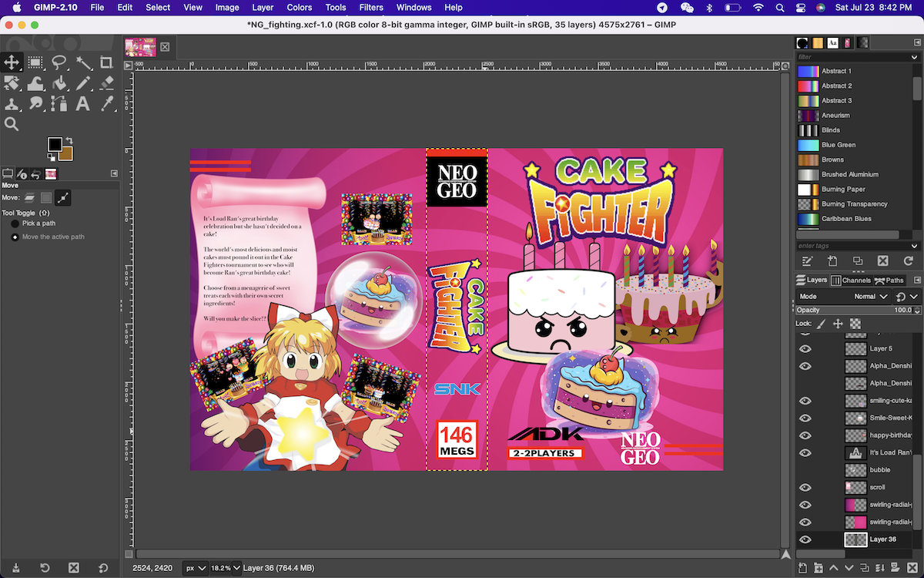Hide the It's Load Ran's text layer
Viewport: 924px width, 578px height.
(x=805, y=452)
